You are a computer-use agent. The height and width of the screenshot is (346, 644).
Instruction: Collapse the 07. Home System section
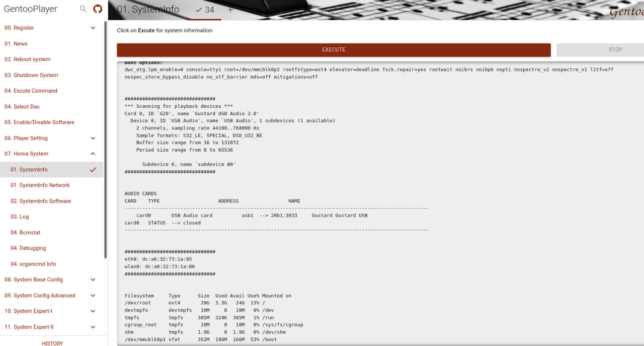coord(93,154)
